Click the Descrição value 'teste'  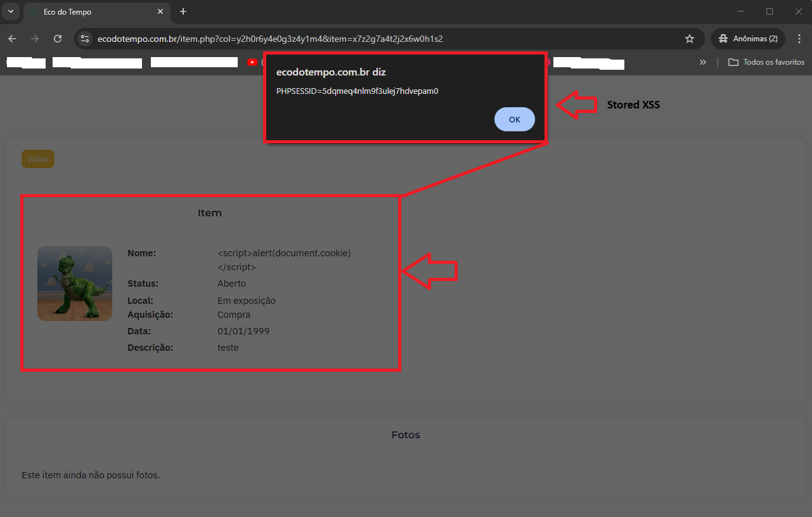(228, 348)
